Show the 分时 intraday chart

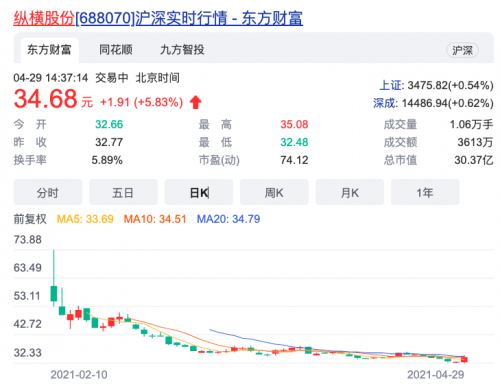pyautogui.click(x=48, y=192)
